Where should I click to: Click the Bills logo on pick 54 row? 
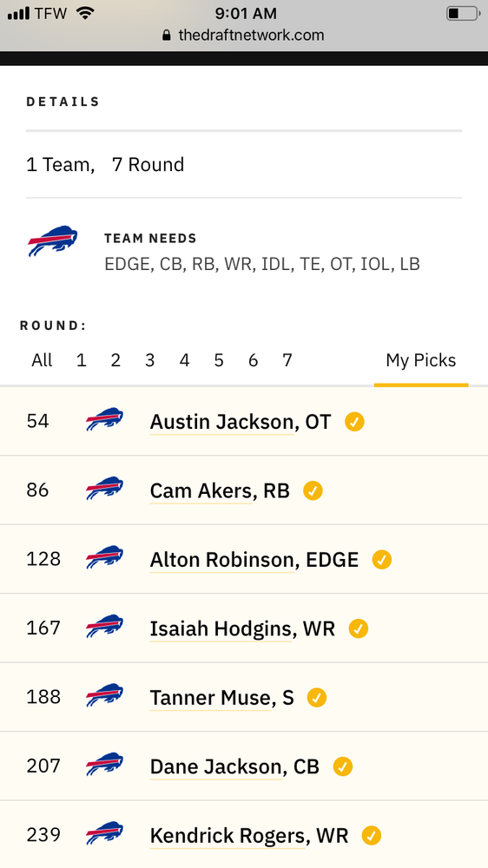(105, 419)
